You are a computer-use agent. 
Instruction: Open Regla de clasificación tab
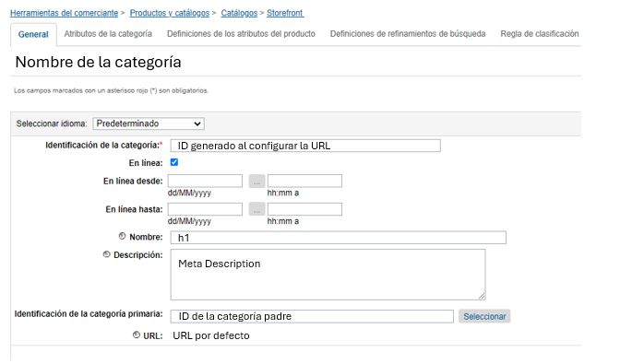(539, 34)
